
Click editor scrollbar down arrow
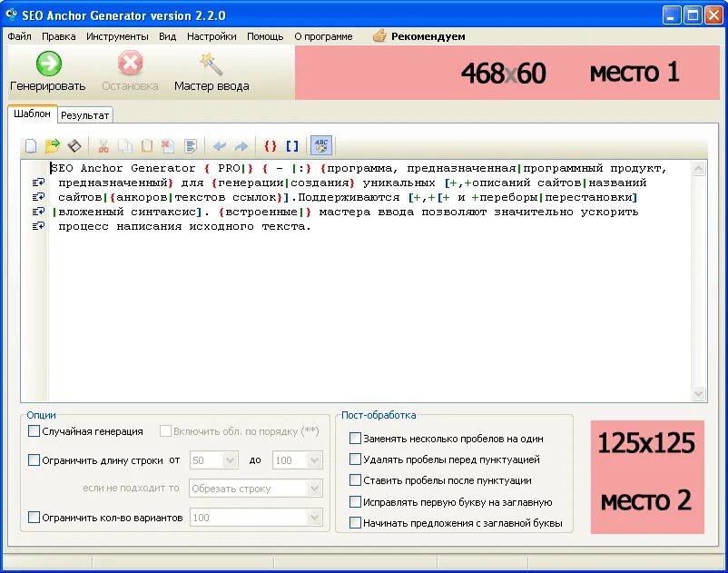coord(698,394)
